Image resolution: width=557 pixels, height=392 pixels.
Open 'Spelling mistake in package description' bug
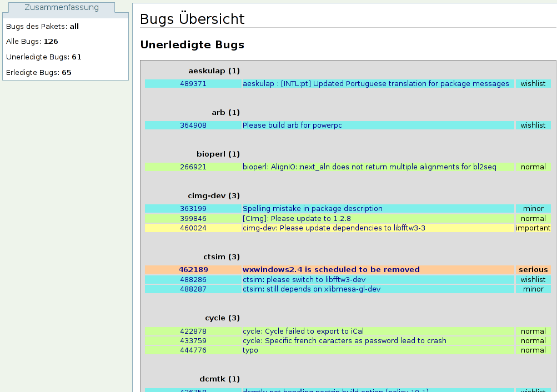pos(313,208)
